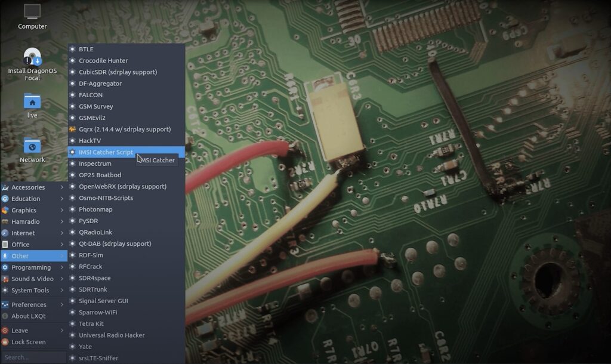
Task: Expand the Accessories submenu
Action: click(61, 187)
